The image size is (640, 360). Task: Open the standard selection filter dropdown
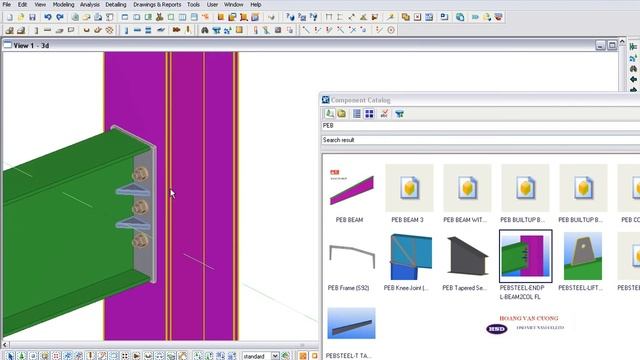click(275, 356)
